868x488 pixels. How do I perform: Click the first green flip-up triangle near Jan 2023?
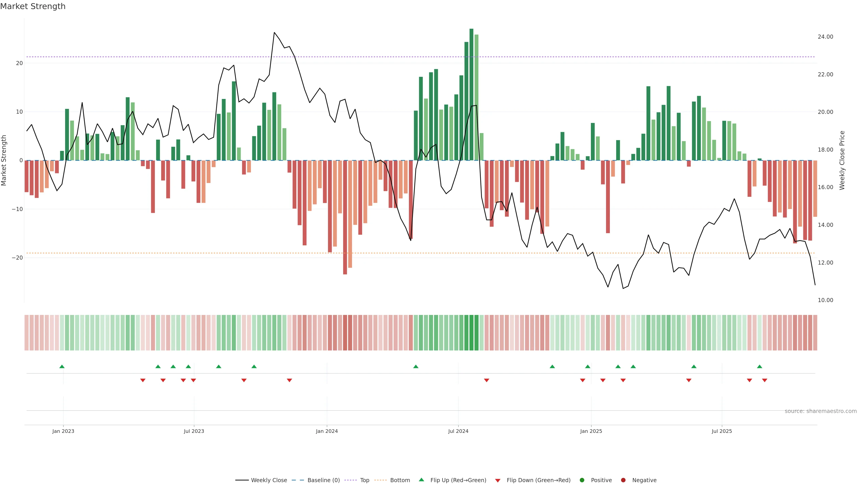(x=62, y=366)
